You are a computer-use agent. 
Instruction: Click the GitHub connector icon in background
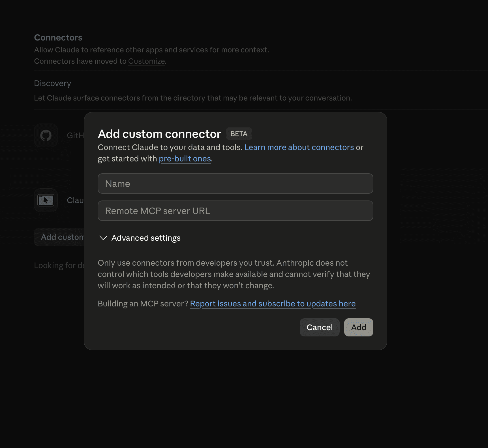[x=46, y=135]
